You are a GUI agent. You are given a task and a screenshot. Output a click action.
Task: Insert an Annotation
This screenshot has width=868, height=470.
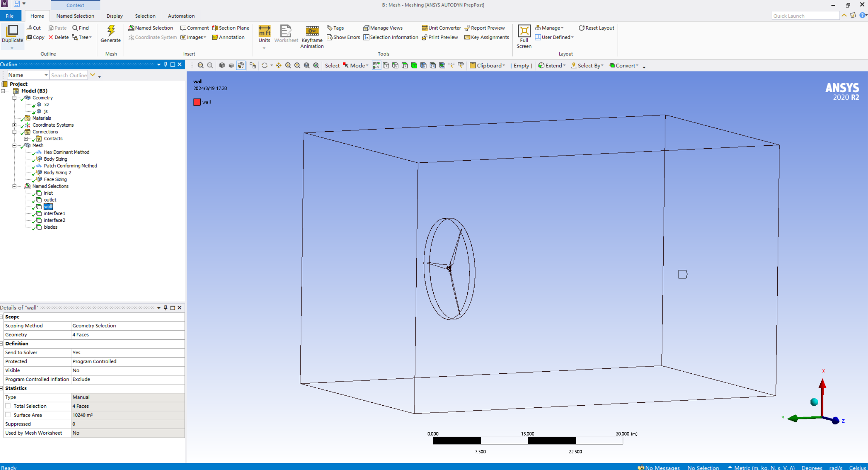tap(228, 37)
